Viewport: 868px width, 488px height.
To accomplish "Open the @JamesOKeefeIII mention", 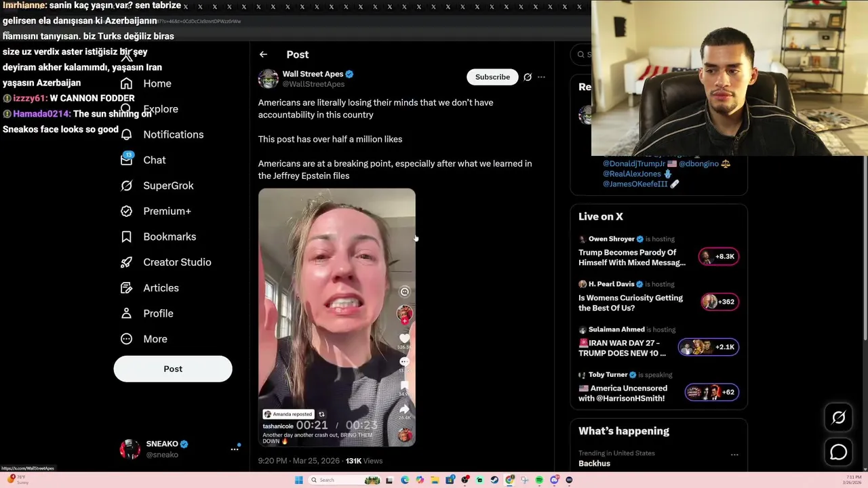I will coord(635,184).
